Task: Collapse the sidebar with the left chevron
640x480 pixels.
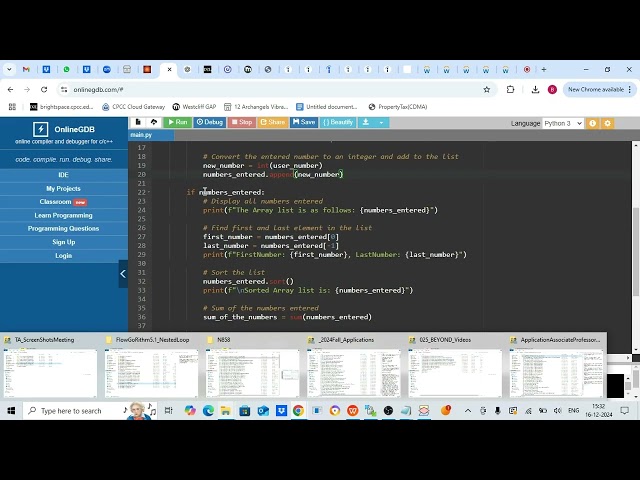Action: [123, 274]
